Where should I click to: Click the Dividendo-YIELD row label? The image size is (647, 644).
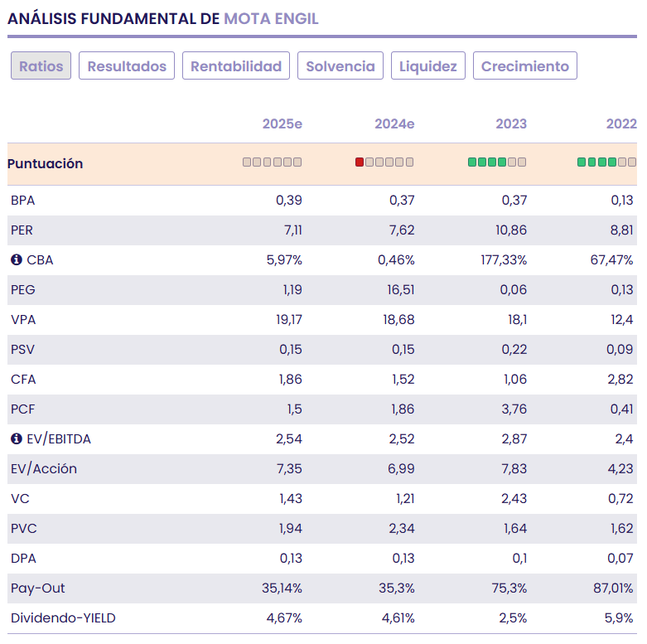click(63, 618)
